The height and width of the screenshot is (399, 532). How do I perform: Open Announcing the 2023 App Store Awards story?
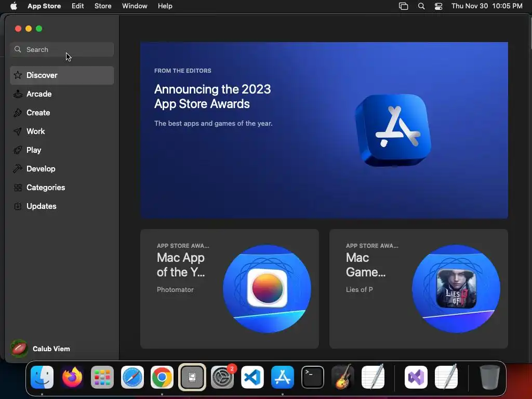(x=324, y=130)
